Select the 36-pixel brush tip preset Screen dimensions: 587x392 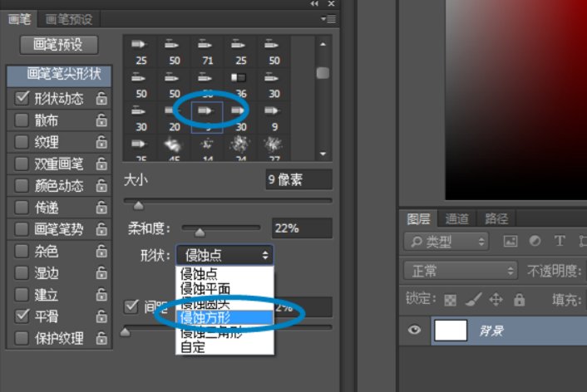point(240,86)
